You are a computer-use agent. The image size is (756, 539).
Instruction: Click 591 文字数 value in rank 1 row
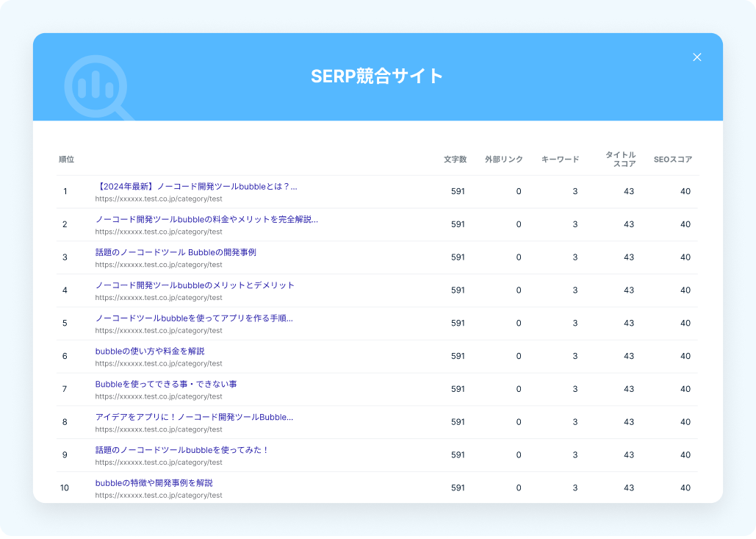[x=458, y=192]
